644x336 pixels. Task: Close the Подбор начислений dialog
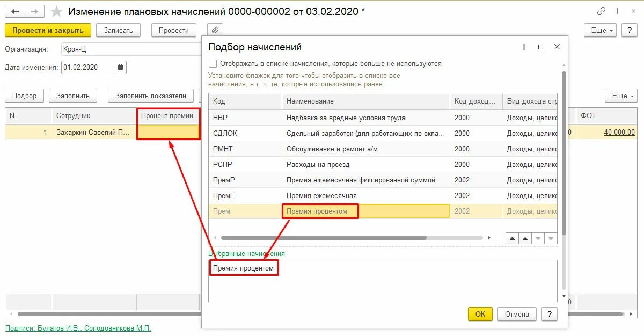pyautogui.click(x=557, y=47)
